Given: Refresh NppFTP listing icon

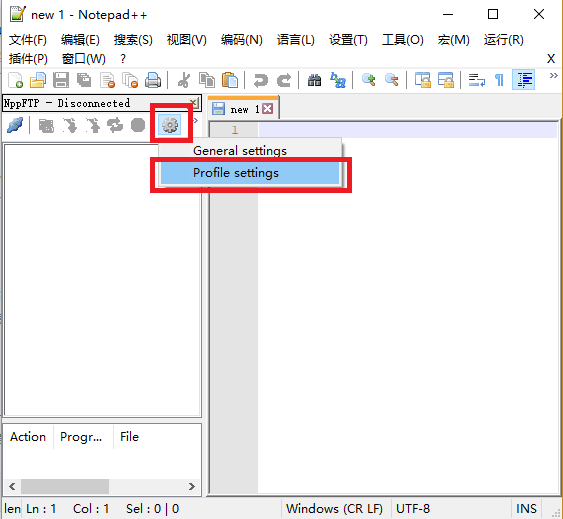Looking at the screenshot, I should click(x=115, y=125).
